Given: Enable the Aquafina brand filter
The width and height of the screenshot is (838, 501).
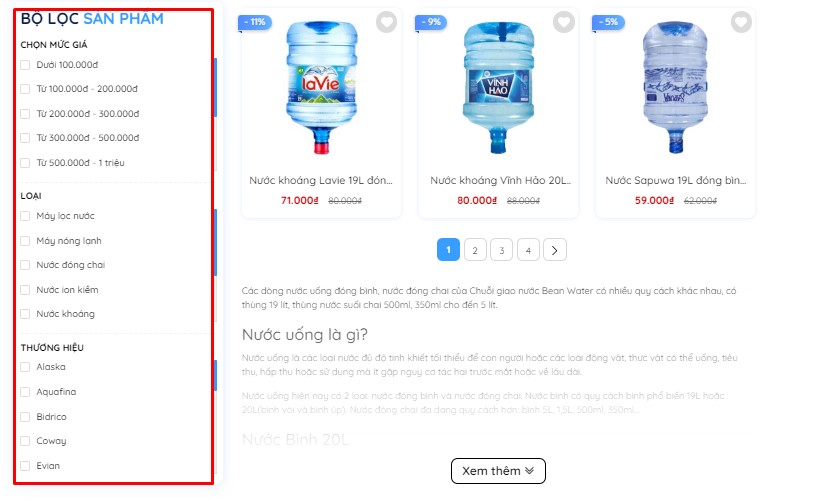Looking at the screenshot, I should click(x=25, y=392).
